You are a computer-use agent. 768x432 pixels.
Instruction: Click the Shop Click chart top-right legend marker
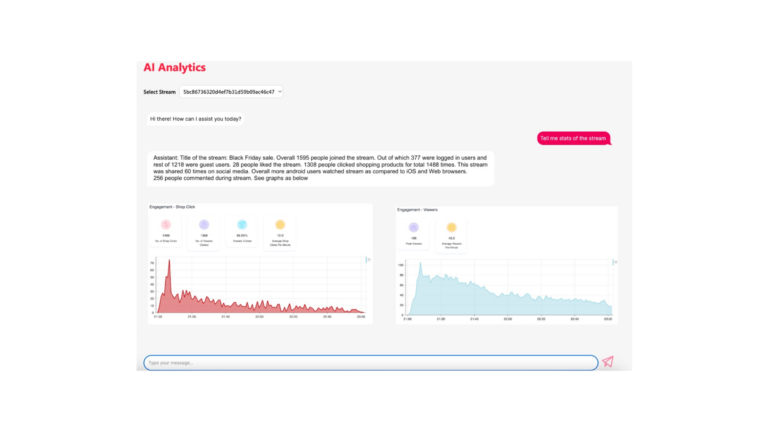(367, 260)
